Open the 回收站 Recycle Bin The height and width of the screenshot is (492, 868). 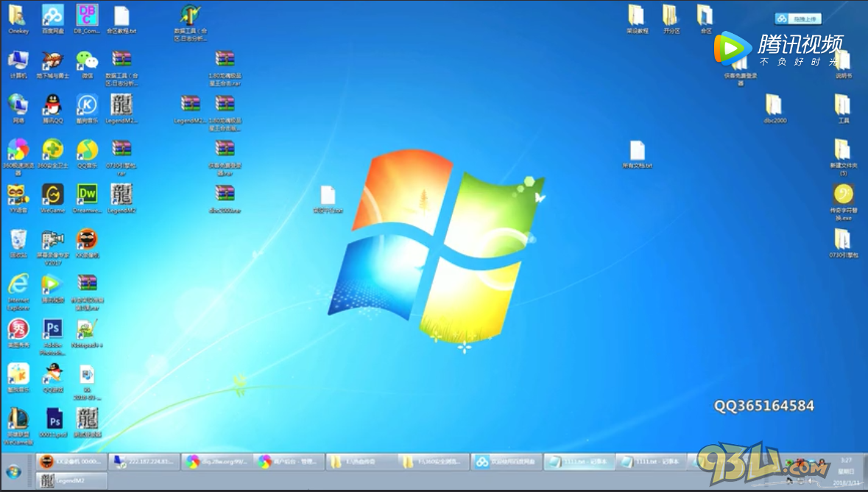click(18, 244)
